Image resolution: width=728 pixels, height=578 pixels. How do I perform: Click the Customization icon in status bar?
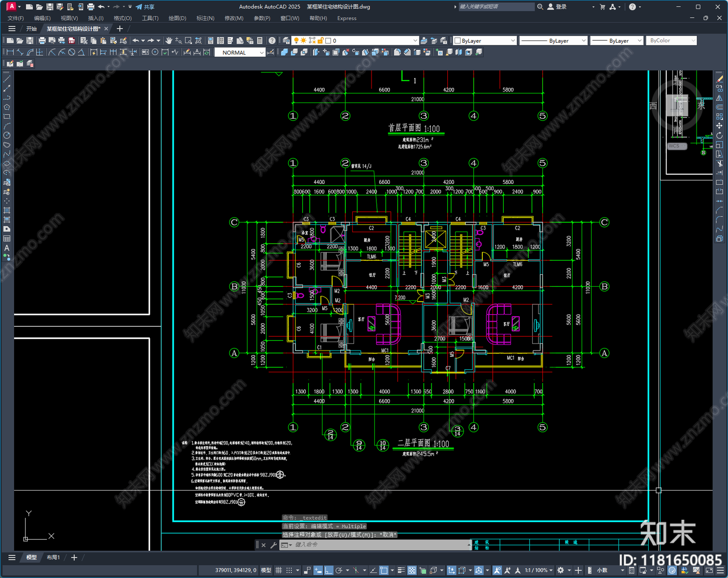[720, 570]
